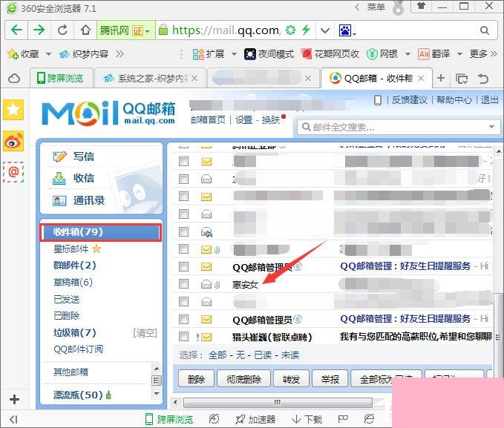Expand the 翻译 dropdown arrow

point(459,54)
